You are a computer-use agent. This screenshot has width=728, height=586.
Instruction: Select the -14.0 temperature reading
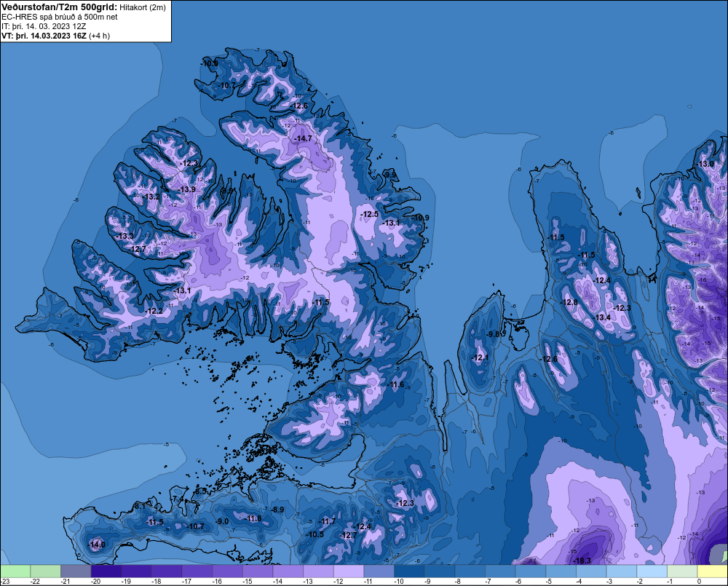tap(97, 545)
